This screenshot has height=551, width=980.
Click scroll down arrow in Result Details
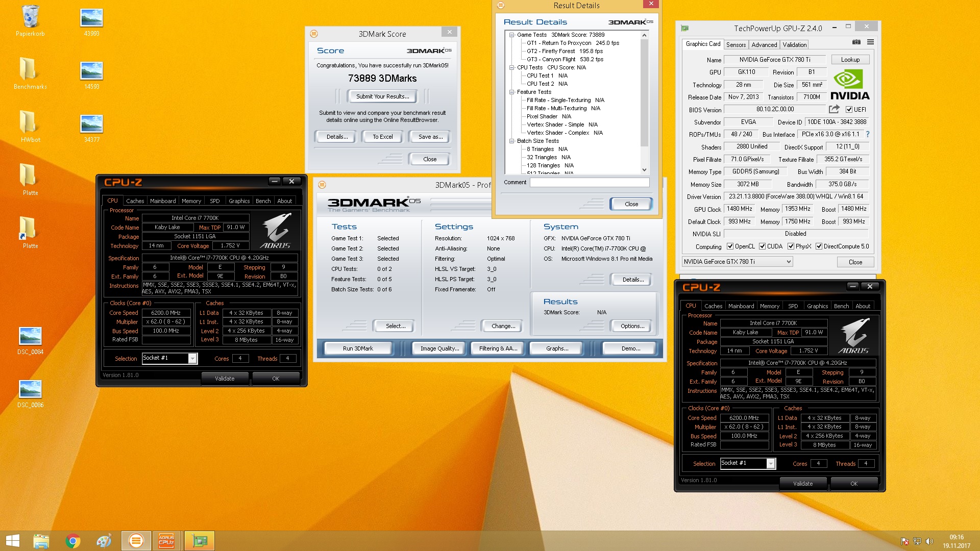pyautogui.click(x=644, y=169)
